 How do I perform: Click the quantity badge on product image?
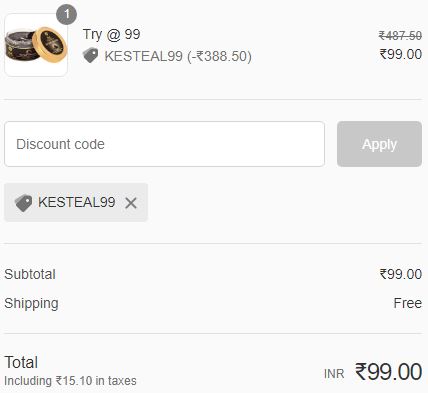point(67,14)
